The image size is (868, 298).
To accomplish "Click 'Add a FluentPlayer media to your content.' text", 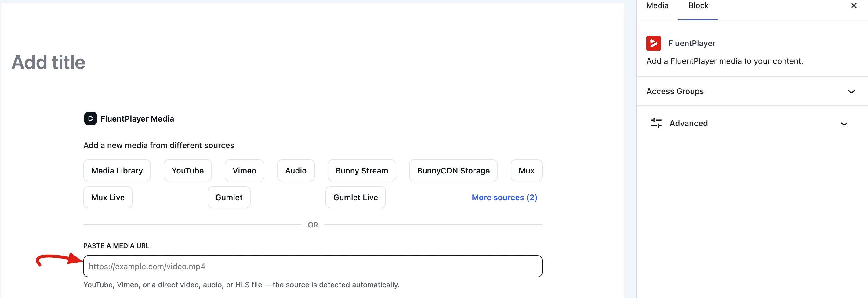I will point(725,61).
